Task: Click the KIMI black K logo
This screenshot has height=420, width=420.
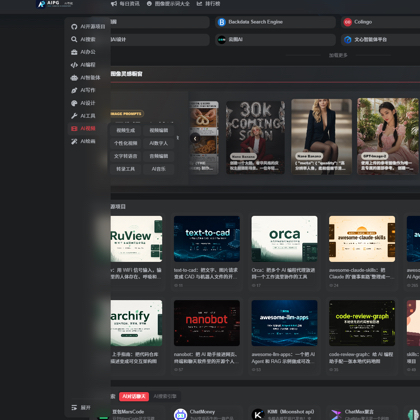Action: click(258, 414)
